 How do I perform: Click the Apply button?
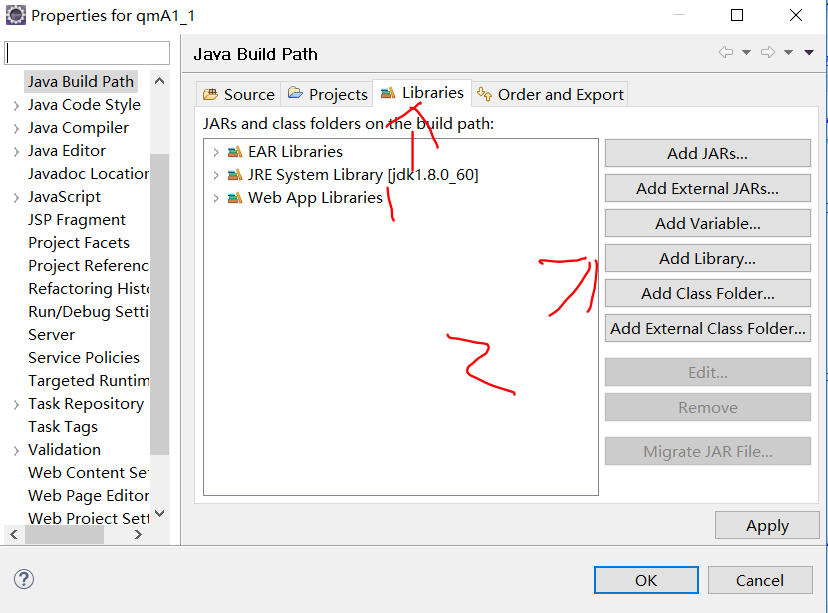click(x=767, y=525)
